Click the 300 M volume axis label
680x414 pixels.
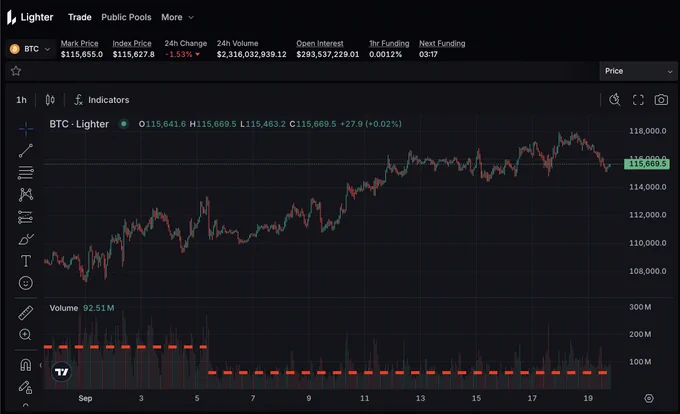(x=640, y=307)
